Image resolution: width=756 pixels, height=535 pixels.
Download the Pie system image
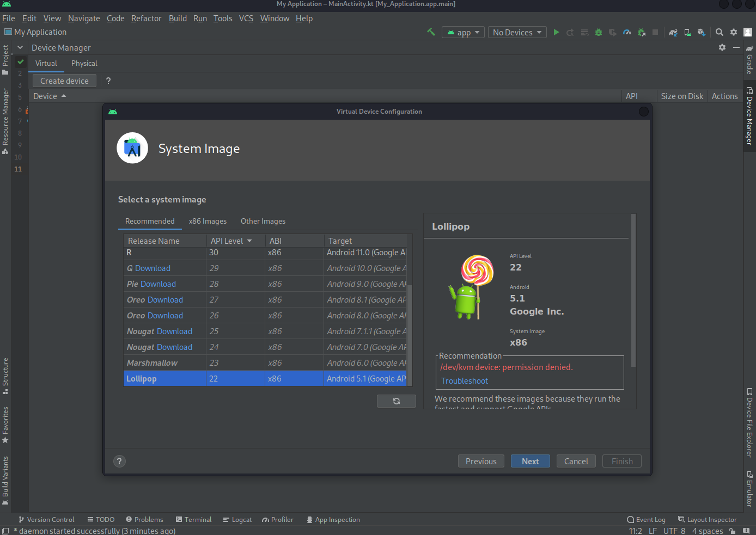point(158,284)
